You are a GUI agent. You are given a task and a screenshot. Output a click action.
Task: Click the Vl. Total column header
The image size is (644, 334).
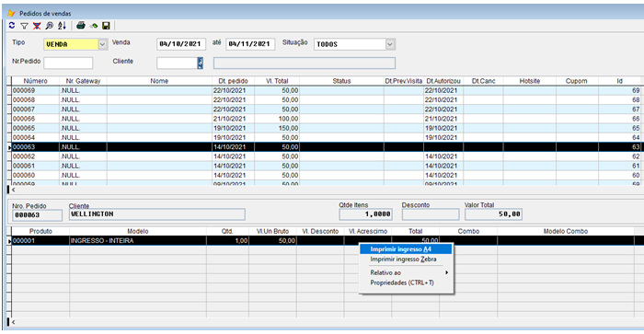click(277, 81)
